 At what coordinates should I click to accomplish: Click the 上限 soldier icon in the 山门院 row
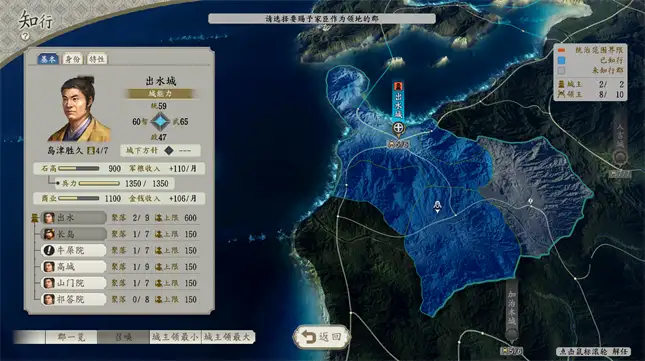click(x=158, y=283)
